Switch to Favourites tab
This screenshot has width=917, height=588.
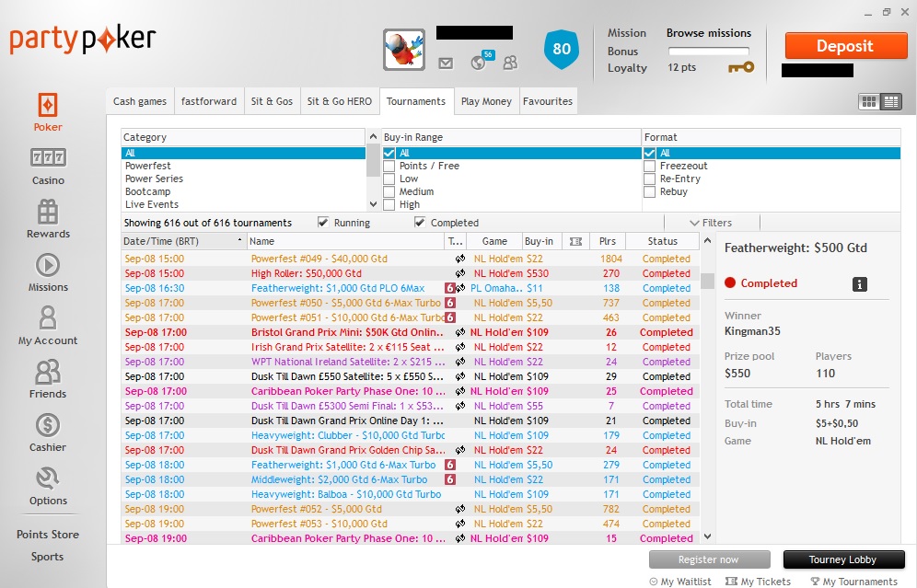tap(548, 101)
